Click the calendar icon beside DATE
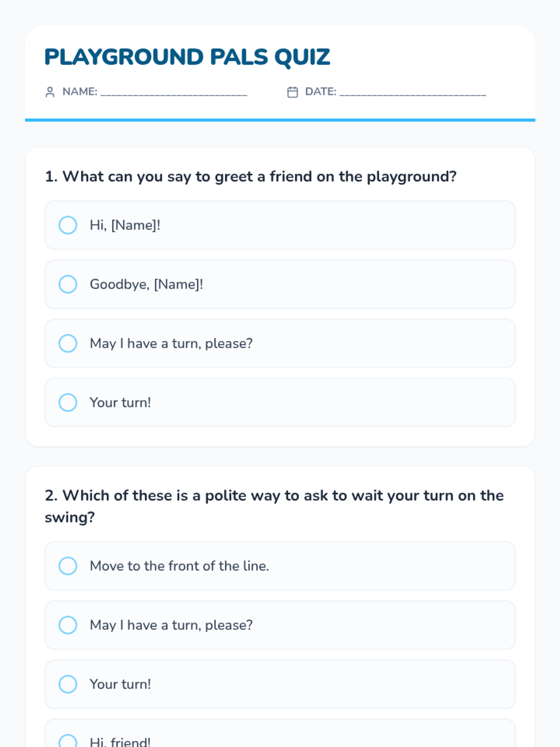 pyautogui.click(x=293, y=92)
